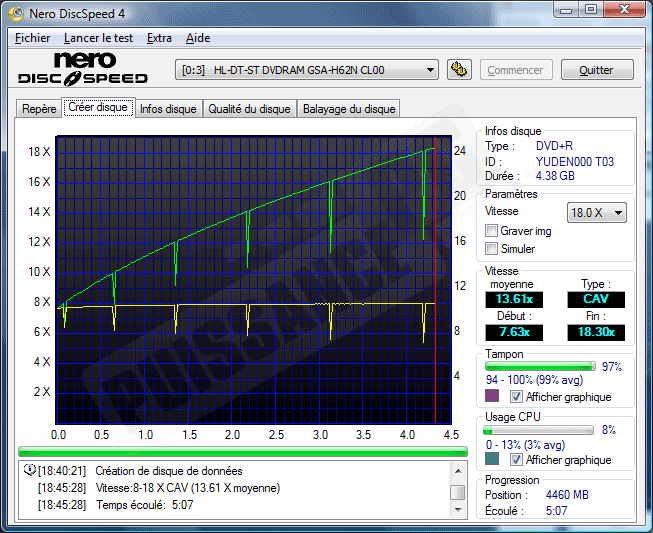The image size is (653, 533).
Task: Uncheck Afficher graphique under Tampon
Action: (516, 397)
